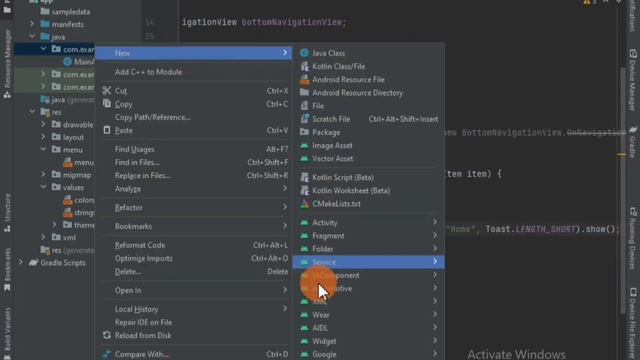This screenshot has height=360, width=640.
Task: Open the Folder submenu
Action: [369, 249]
